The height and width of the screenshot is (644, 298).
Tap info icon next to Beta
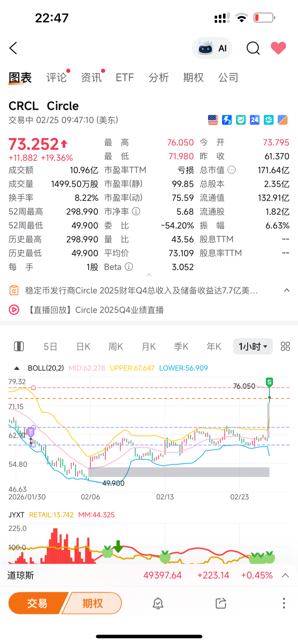coord(129,267)
